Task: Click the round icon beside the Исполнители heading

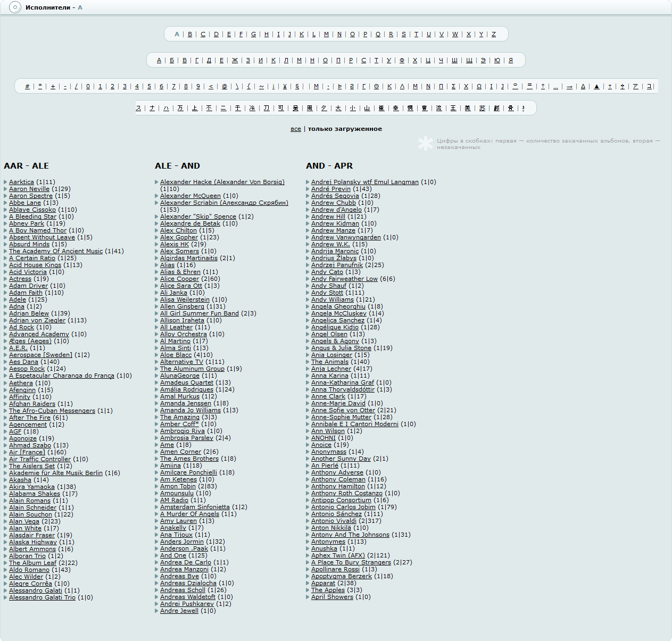Action: 15,7
